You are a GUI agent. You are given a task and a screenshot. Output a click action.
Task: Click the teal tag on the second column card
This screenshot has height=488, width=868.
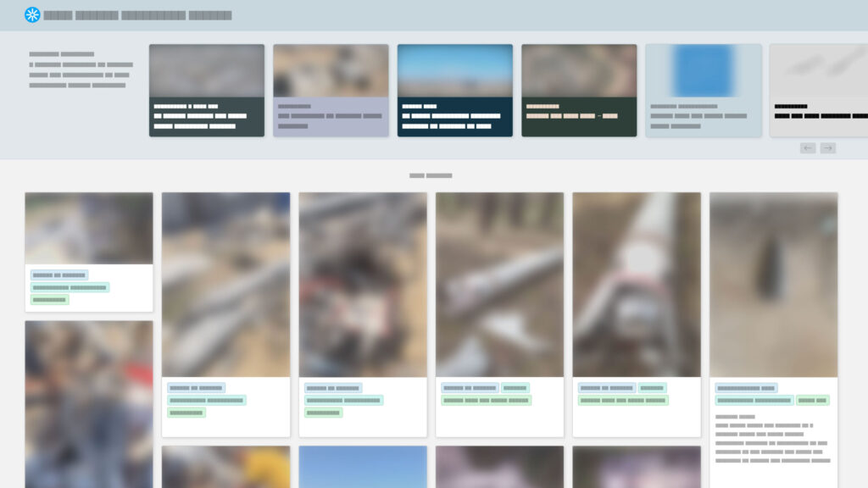207,400
